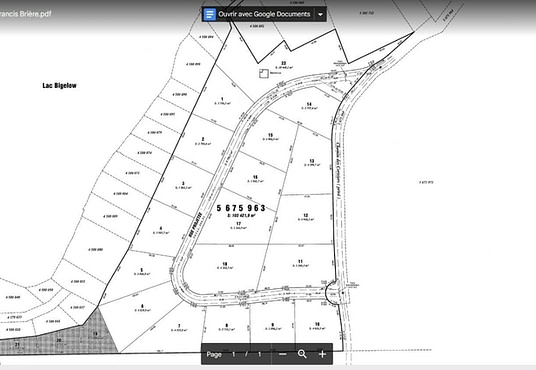Image resolution: width=536 pixels, height=370 pixels.
Task: Select lot 7 at the bottom
Action: pyautogui.click(x=179, y=326)
